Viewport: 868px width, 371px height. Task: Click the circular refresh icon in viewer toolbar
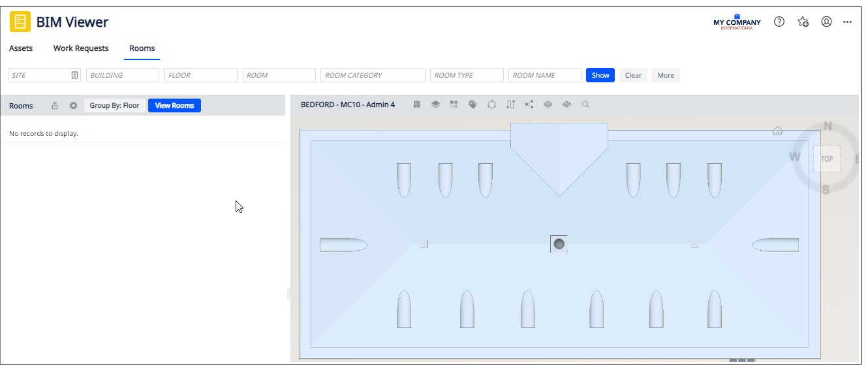coord(492,104)
